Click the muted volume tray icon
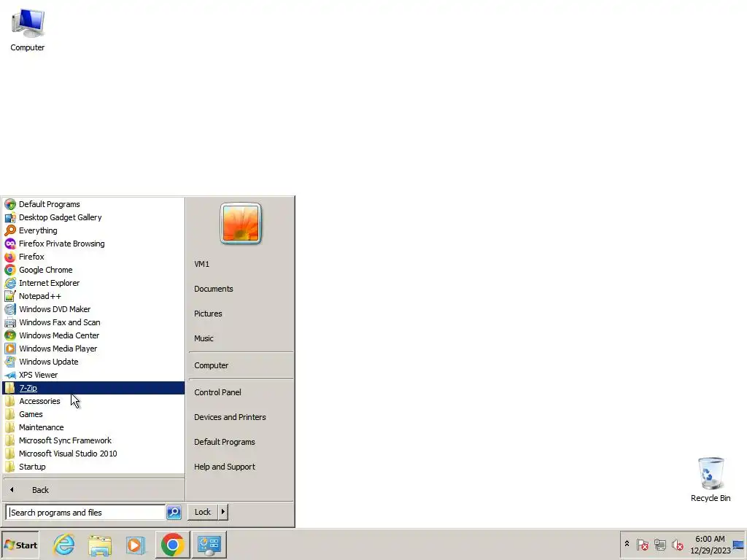Screen dimensions: 747x560 pos(677,544)
